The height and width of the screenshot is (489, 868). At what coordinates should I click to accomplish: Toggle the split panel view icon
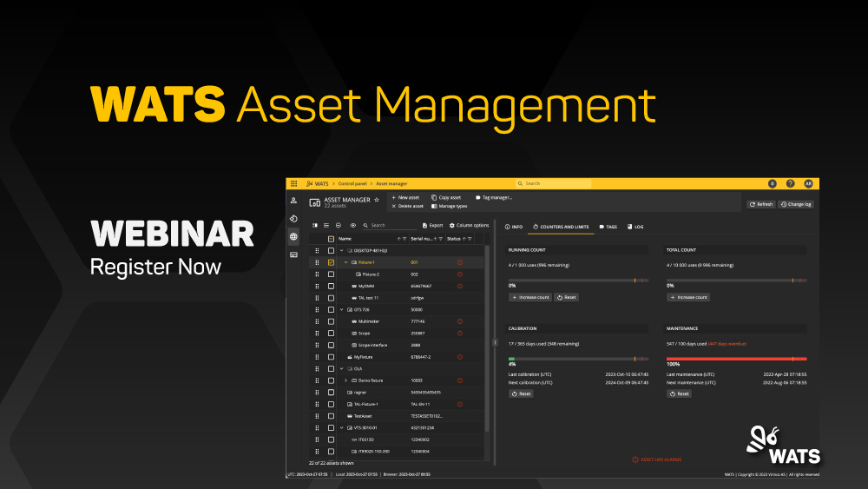(315, 226)
